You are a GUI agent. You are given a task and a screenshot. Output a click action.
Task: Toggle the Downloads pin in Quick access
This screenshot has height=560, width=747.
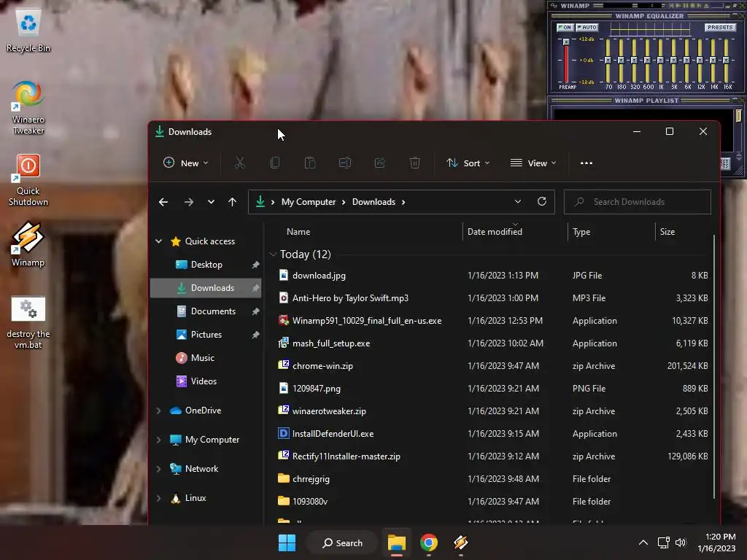pos(256,288)
